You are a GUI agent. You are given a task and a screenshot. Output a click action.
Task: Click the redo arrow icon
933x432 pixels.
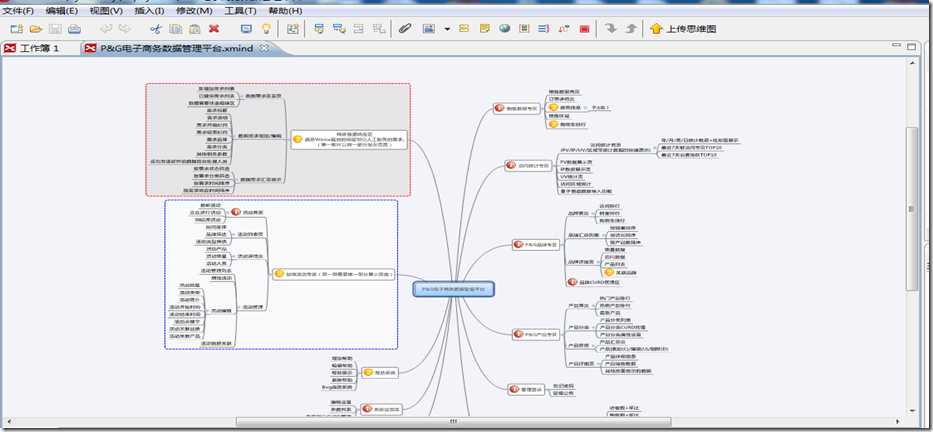[x=125, y=29]
